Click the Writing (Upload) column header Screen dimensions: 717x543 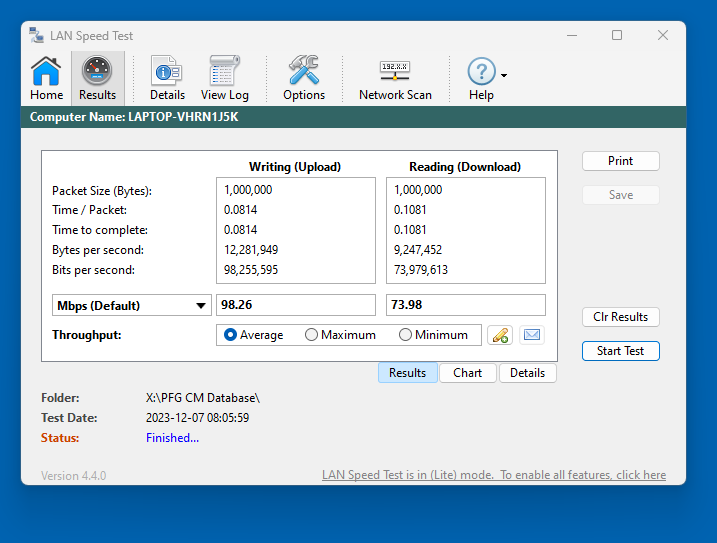tap(295, 167)
